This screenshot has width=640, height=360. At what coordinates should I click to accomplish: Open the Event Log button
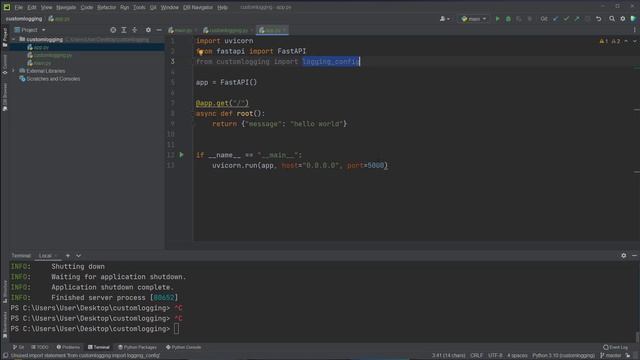point(615,347)
